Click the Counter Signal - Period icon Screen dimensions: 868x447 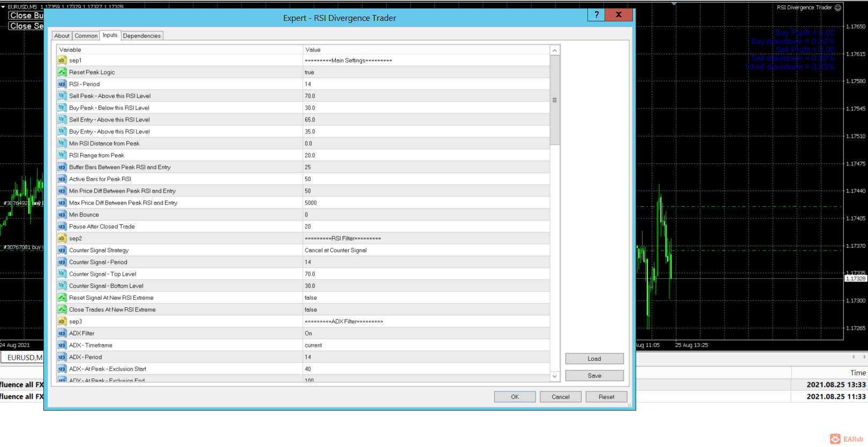(62, 262)
